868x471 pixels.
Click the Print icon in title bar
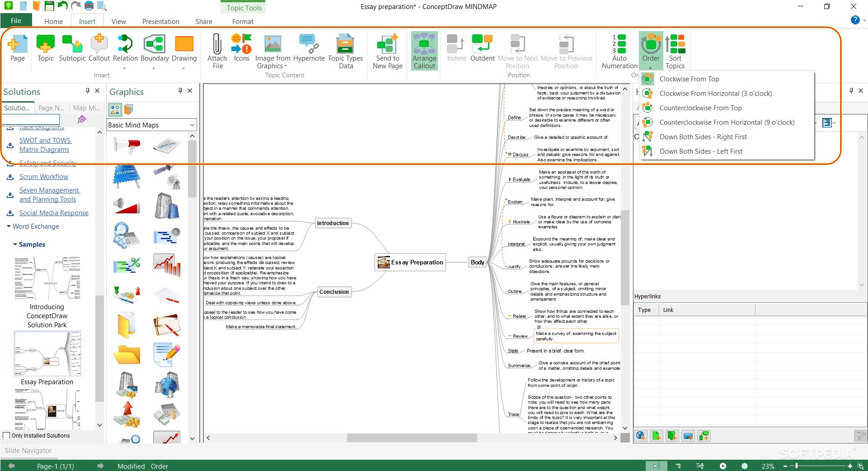point(89,6)
